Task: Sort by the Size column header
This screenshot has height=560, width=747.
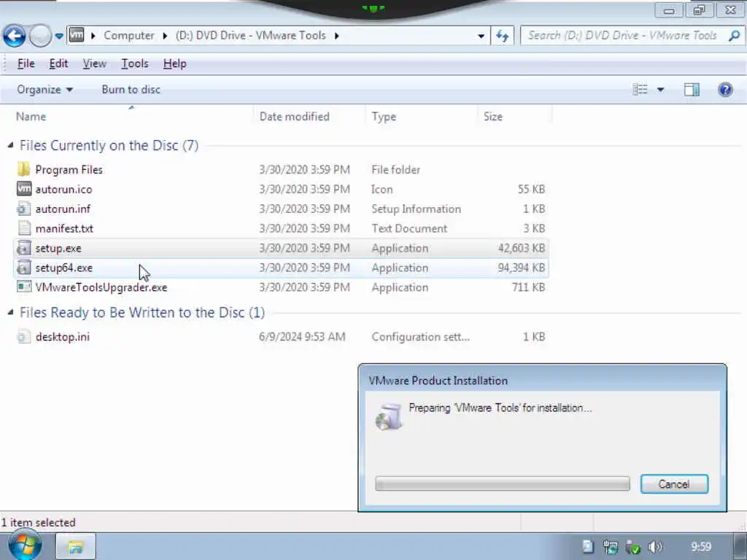Action: click(492, 117)
